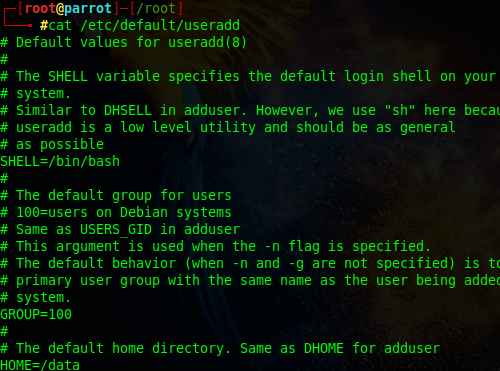Click the 'cat' command word

[60, 26]
